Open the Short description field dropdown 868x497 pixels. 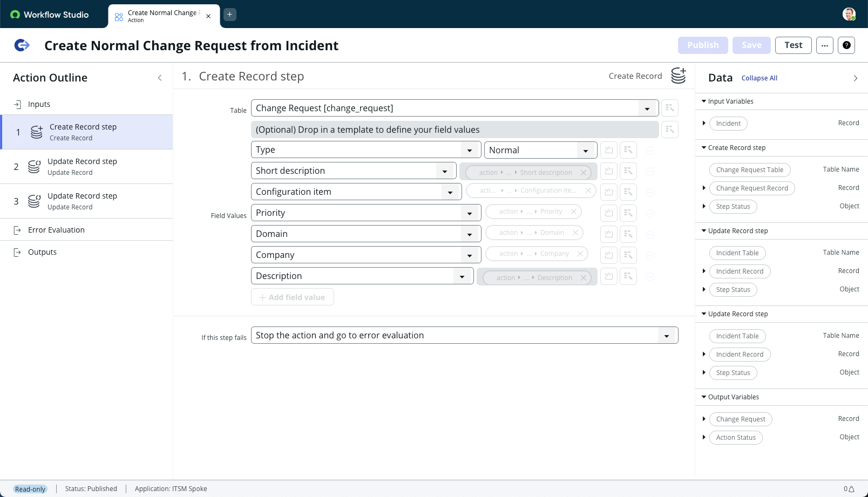click(445, 172)
